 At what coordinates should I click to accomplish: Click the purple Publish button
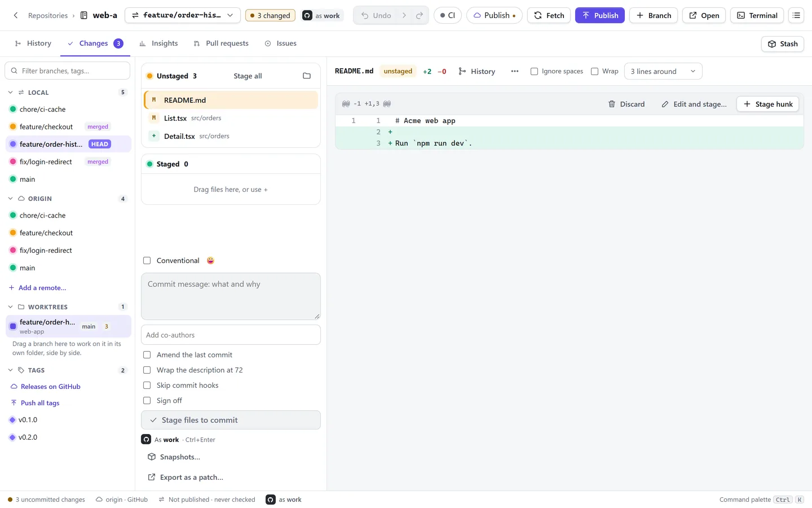tap(600, 15)
